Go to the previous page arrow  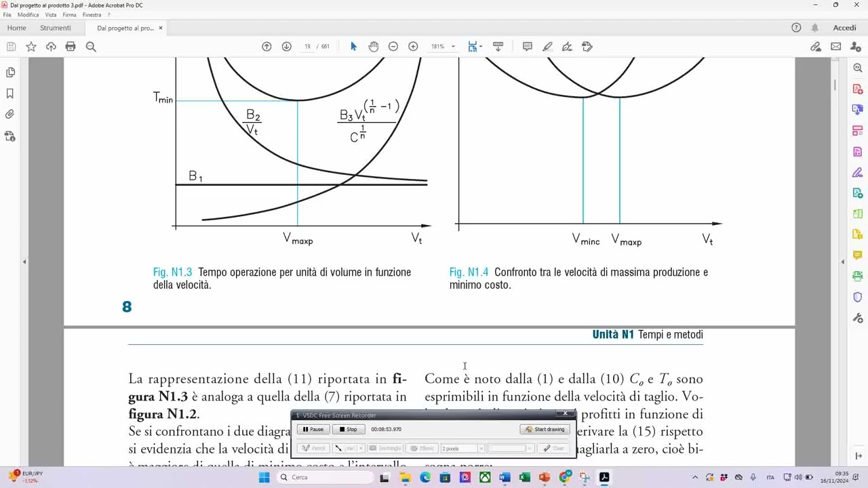[x=267, y=47]
